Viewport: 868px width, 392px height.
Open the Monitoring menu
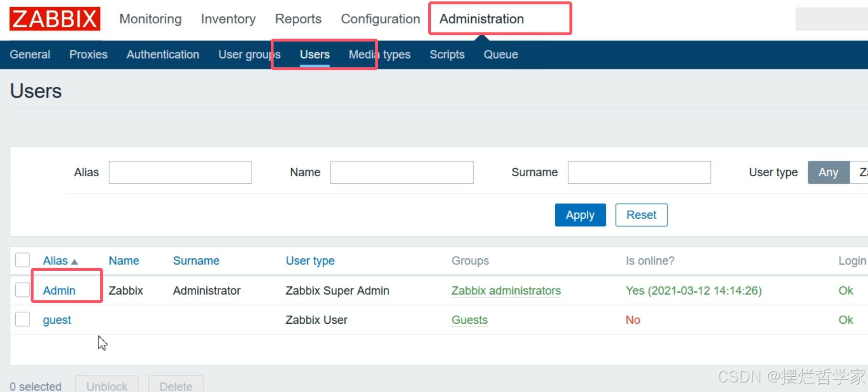coord(150,19)
